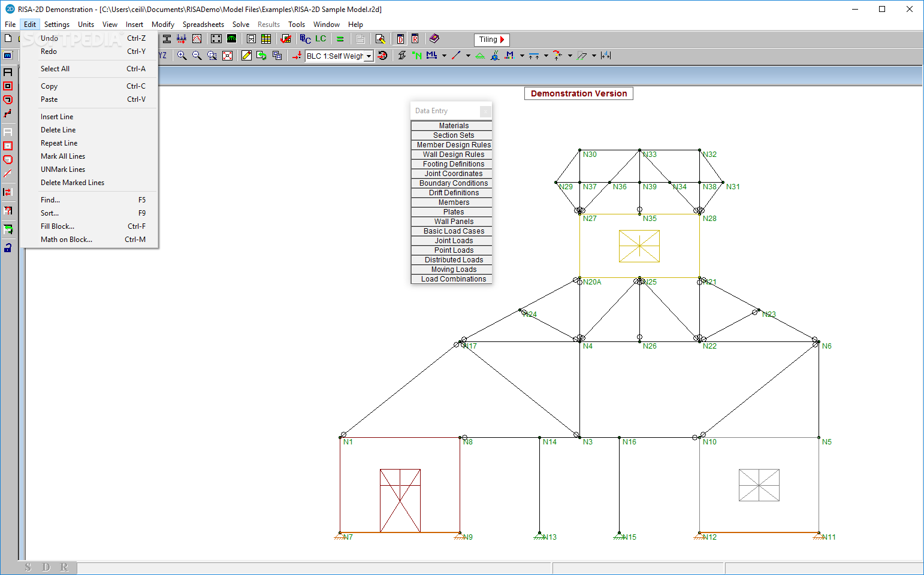Click the ML member labels icon
The height and width of the screenshot is (575, 924).
point(431,56)
